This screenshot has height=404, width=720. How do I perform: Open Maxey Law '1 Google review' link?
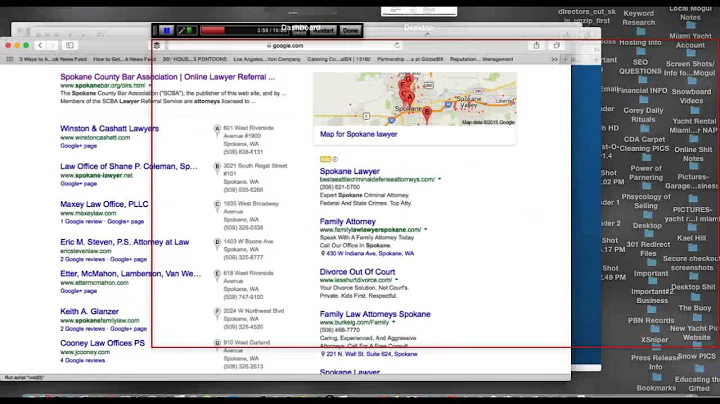coord(81,221)
